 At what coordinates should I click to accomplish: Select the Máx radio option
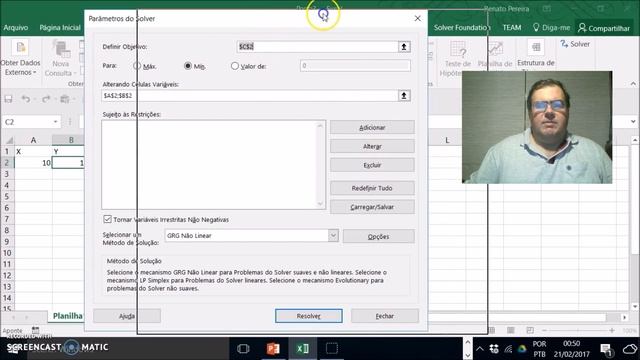(137, 66)
